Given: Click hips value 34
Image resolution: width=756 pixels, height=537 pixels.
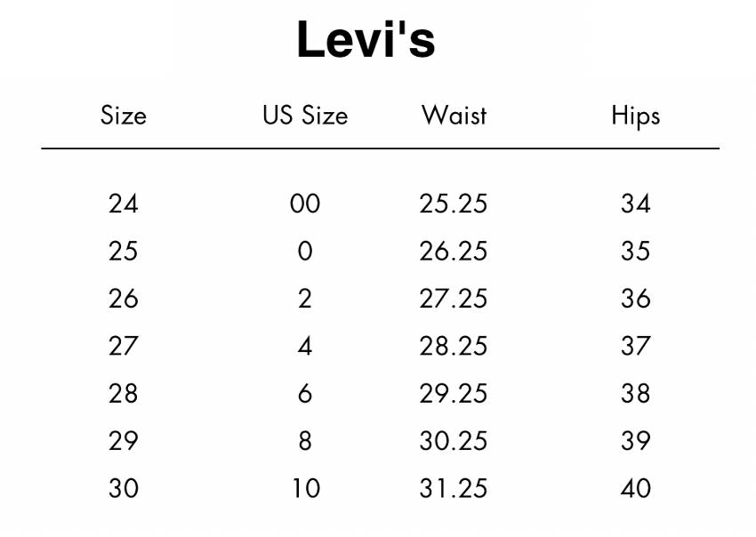Looking at the screenshot, I should 635,204.
